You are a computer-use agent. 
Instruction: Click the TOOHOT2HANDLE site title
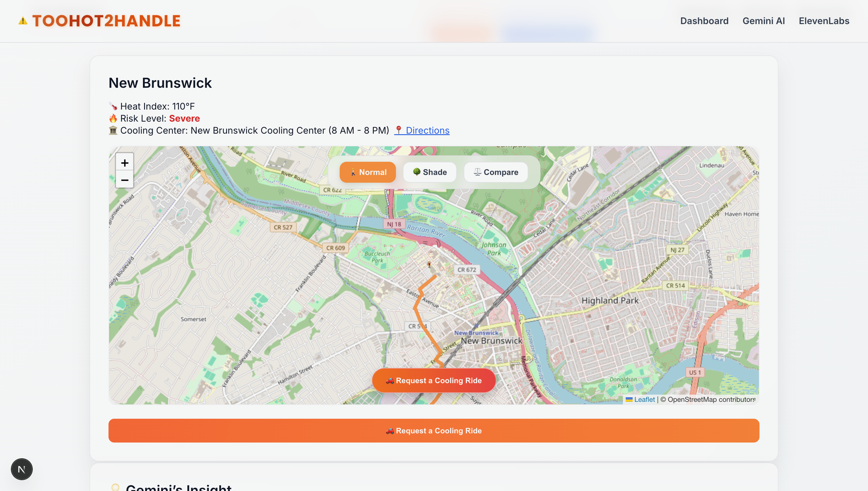[106, 21]
